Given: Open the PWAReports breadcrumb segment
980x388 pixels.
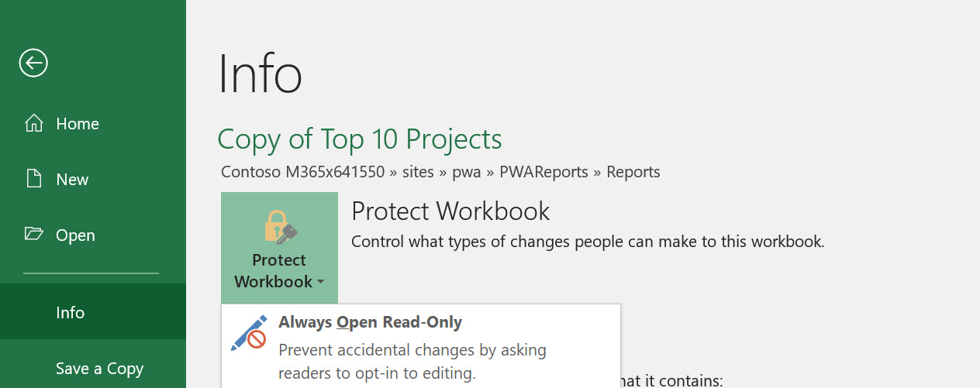Looking at the screenshot, I should point(543,172).
